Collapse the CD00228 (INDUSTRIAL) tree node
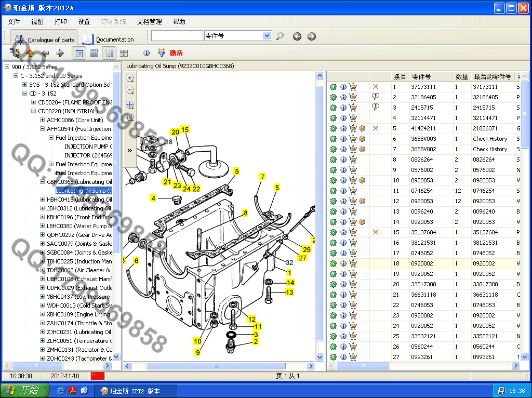Viewport: 532px width, 398px height. [x=34, y=111]
